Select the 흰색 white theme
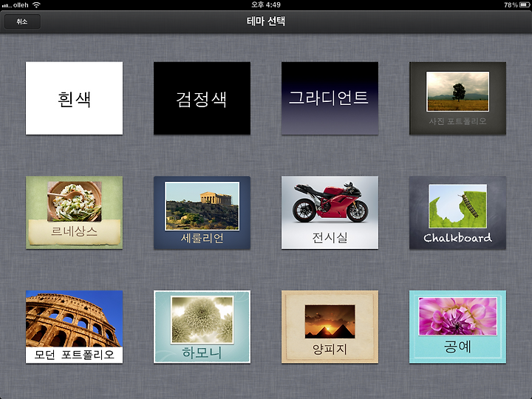The height and width of the screenshot is (399, 532). [x=74, y=98]
